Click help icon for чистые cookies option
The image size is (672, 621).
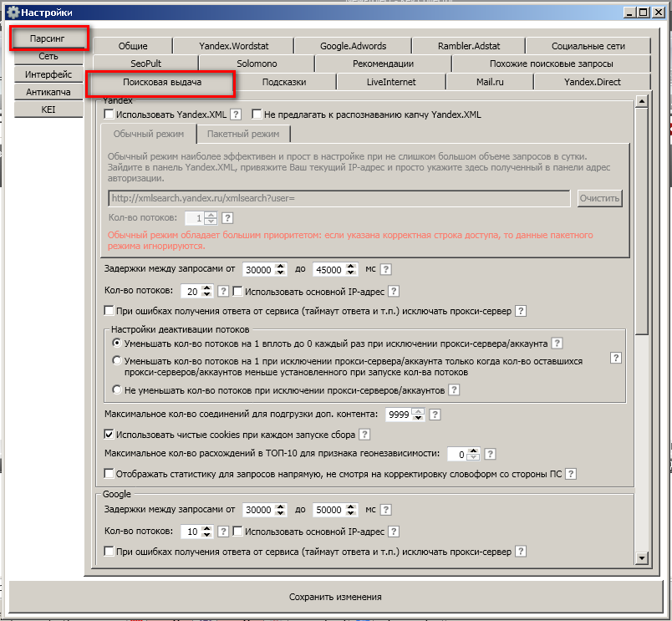coord(364,434)
